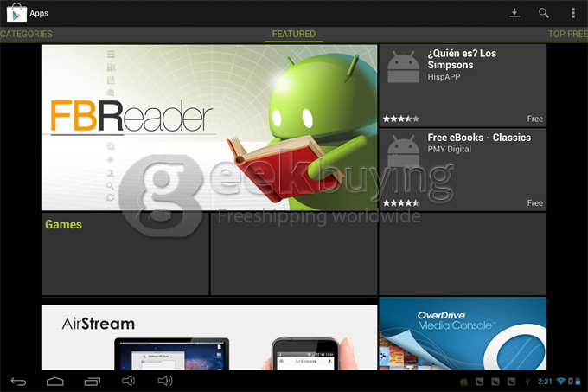Tap the green market notification icon
This screenshot has height=392, width=588.
click(x=463, y=382)
